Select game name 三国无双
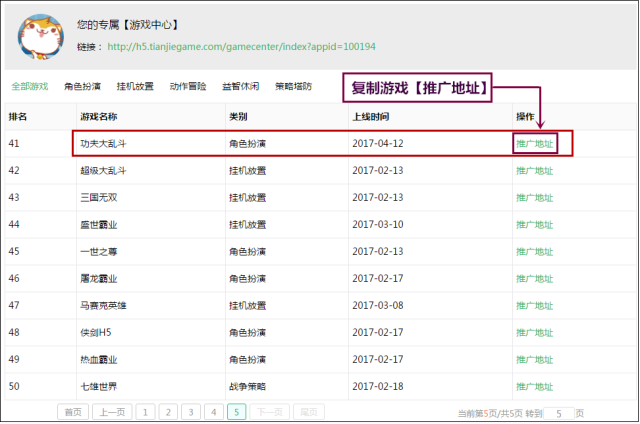This screenshot has width=640, height=424. coord(99,198)
